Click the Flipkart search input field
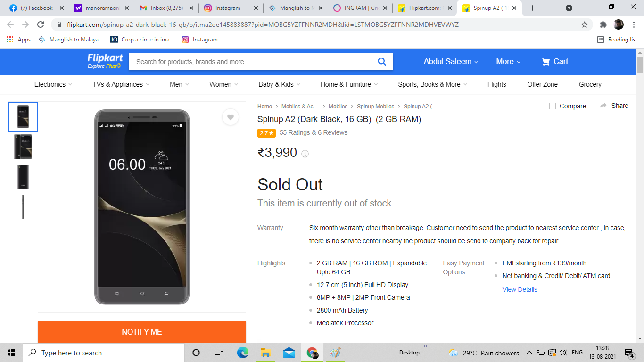The image size is (644, 362). 252,62
